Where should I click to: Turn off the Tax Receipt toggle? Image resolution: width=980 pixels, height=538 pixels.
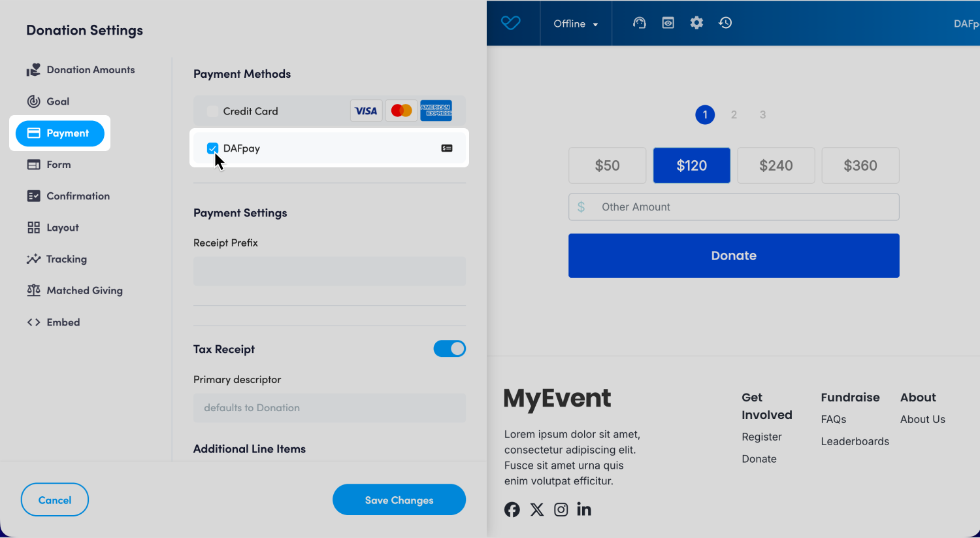pos(449,349)
